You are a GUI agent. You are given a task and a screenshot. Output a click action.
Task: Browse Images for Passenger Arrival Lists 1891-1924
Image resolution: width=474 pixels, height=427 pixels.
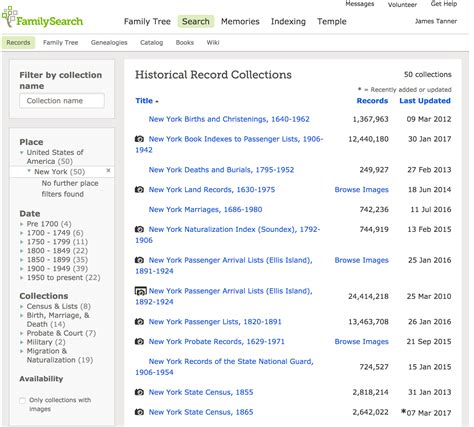pyautogui.click(x=362, y=260)
